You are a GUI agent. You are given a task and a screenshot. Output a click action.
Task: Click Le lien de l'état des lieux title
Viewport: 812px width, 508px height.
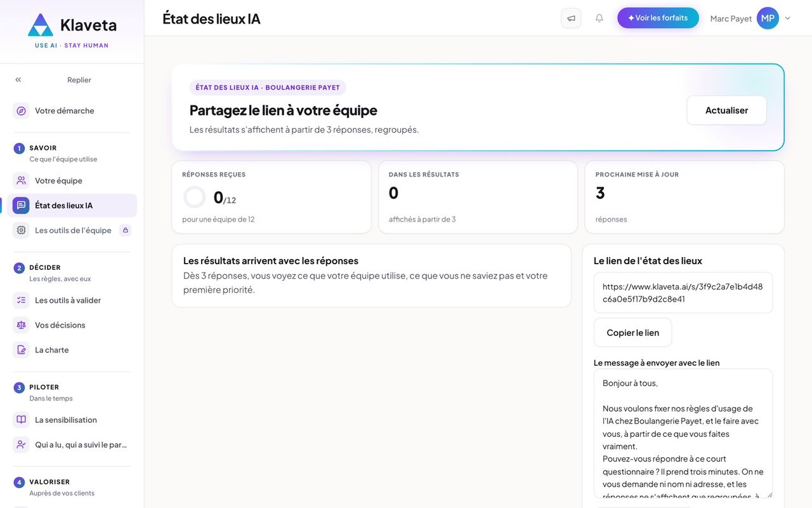click(x=648, y=260)
